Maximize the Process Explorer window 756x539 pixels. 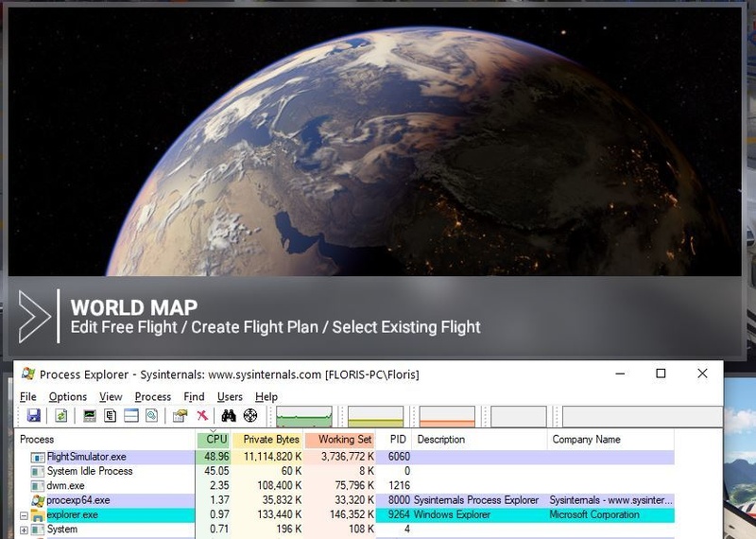661,374
